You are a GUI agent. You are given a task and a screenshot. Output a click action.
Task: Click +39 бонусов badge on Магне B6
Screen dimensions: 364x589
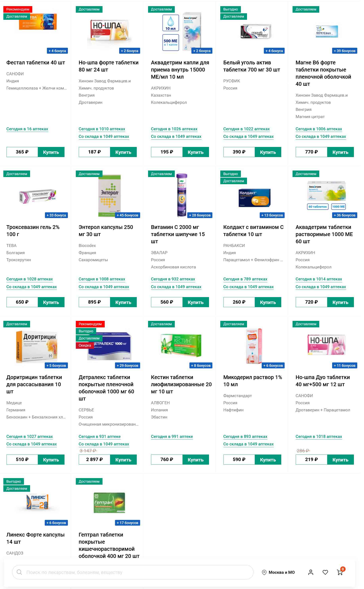point(344,51)
